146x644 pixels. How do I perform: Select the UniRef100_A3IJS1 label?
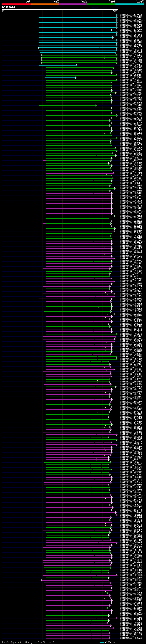[131, 115]
